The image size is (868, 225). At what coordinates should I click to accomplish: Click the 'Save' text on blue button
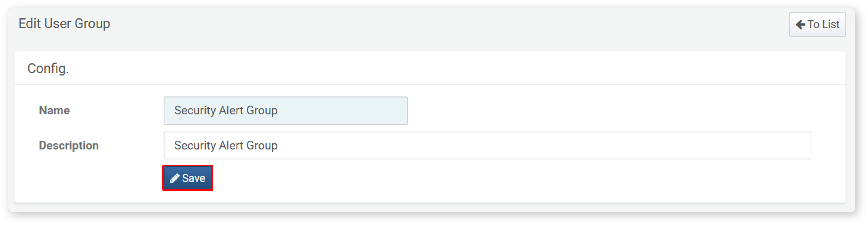193,178
